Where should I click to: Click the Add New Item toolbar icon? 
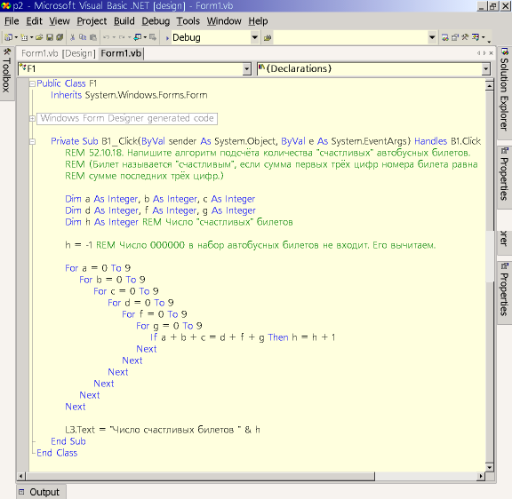[24, 37]
